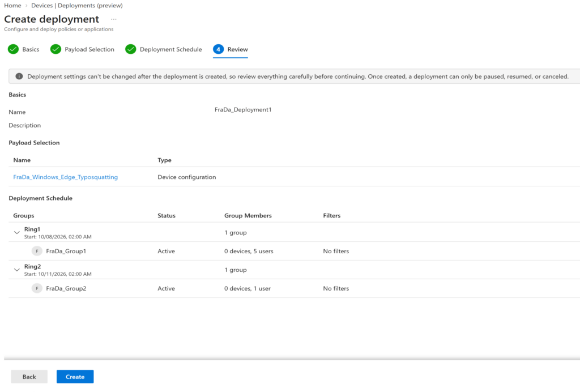Collapse the Ring2 group chevron
The height and width of the screenshot is (392, 580).
pos(16,270)
